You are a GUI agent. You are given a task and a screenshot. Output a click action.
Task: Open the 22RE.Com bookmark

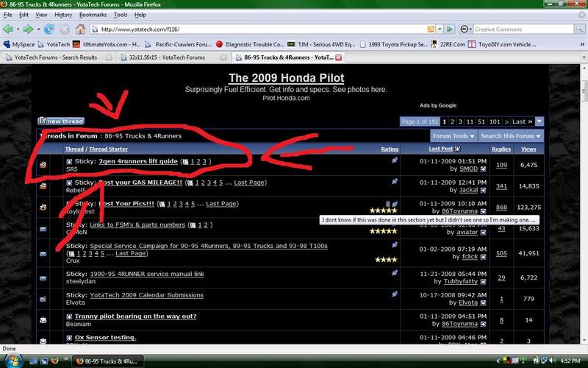tap(448, 44)
